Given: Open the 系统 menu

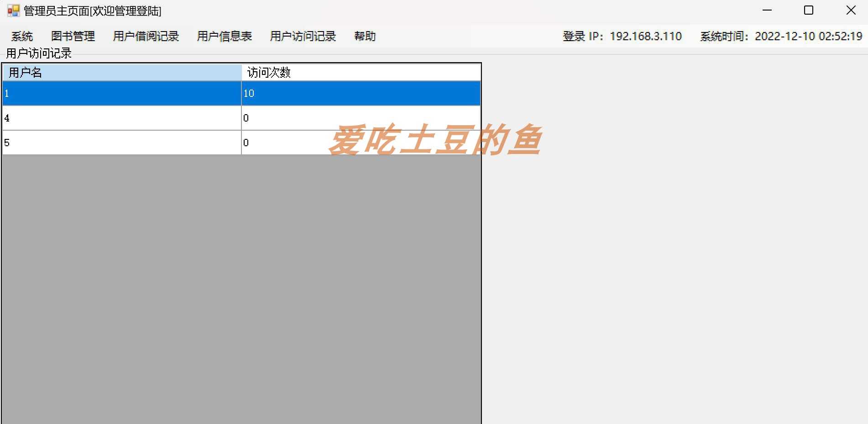Looking at the screenshot, I should 22,36.
